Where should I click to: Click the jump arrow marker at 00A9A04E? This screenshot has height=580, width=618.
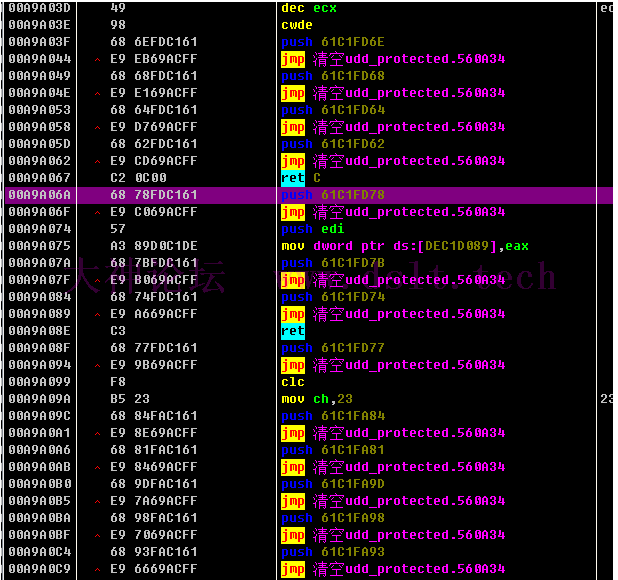97,94
